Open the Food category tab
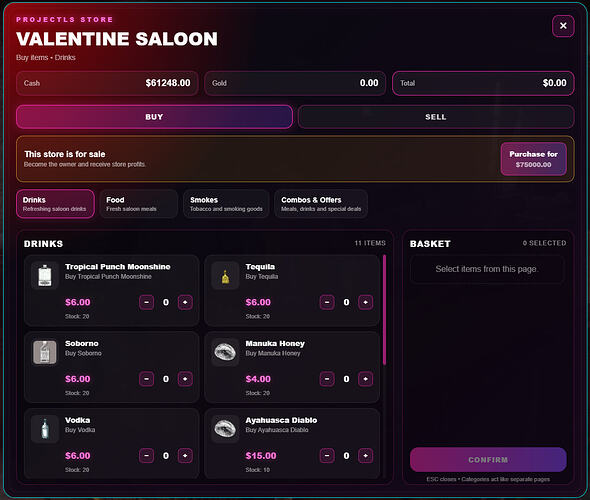 coord(138,204)
